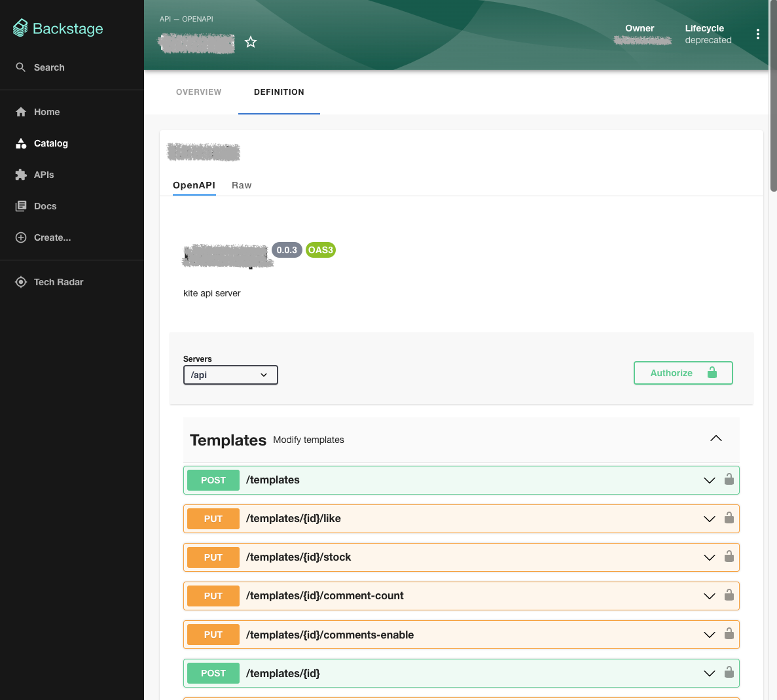The height and width of the screenshot is (700, 777).
Task: Click the redacted owner link
Action: (643, 41)
